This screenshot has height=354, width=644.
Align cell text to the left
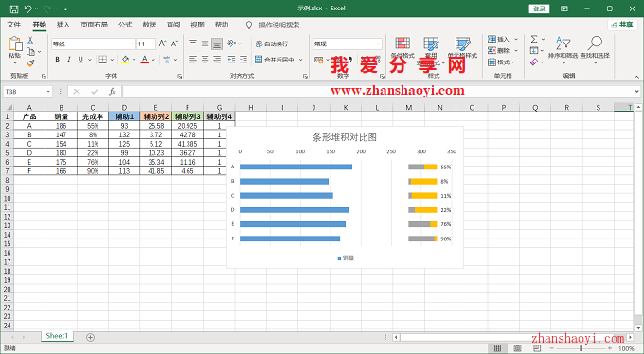(193, 60)
